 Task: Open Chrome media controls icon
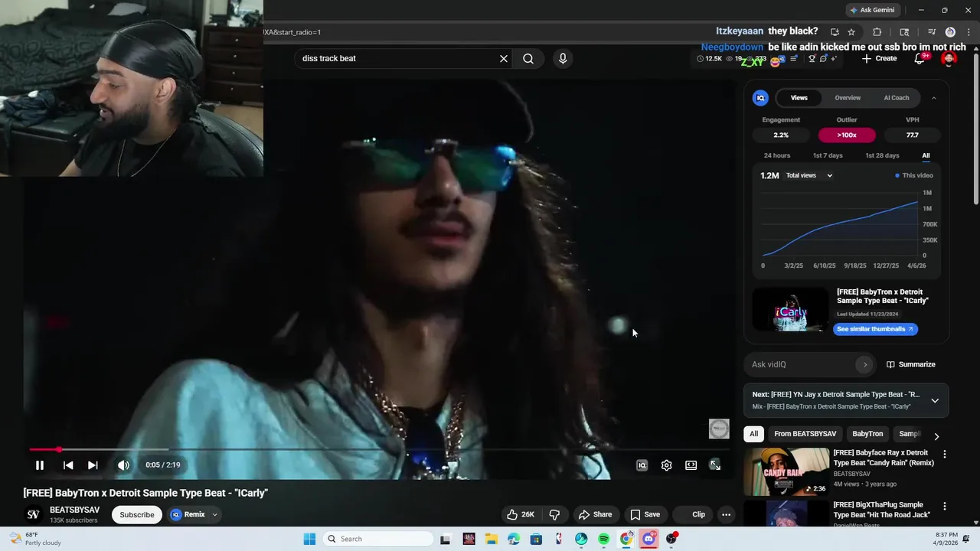[932, 32]
